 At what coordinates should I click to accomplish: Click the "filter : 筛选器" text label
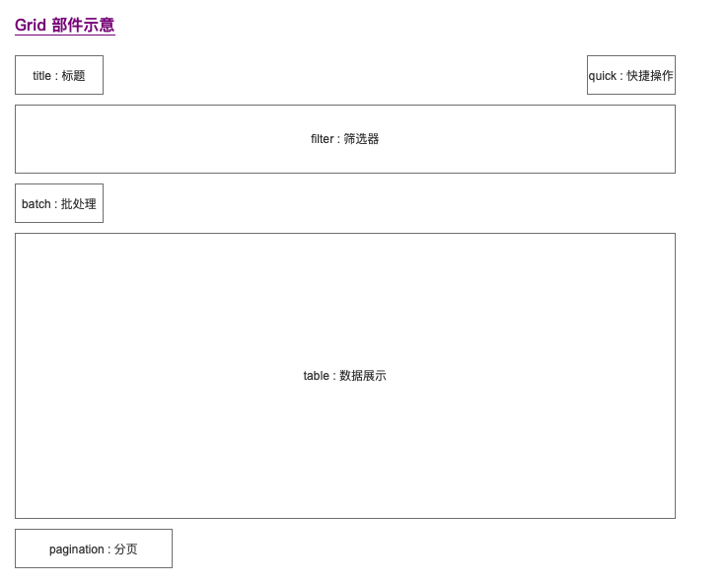pyautogui.click(x=344, y=139)
